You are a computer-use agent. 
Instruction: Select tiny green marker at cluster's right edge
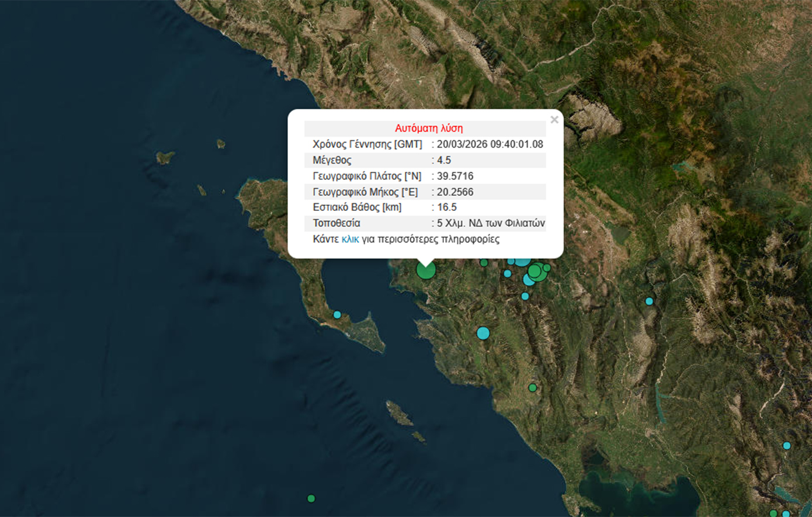coord(547,268)
